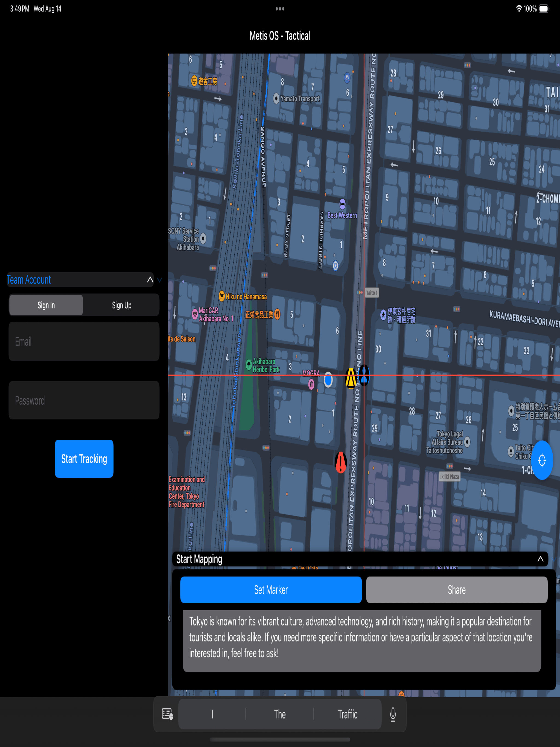
Task: Tap the red exclamation alert marker
Action: [x=341, y=462]
